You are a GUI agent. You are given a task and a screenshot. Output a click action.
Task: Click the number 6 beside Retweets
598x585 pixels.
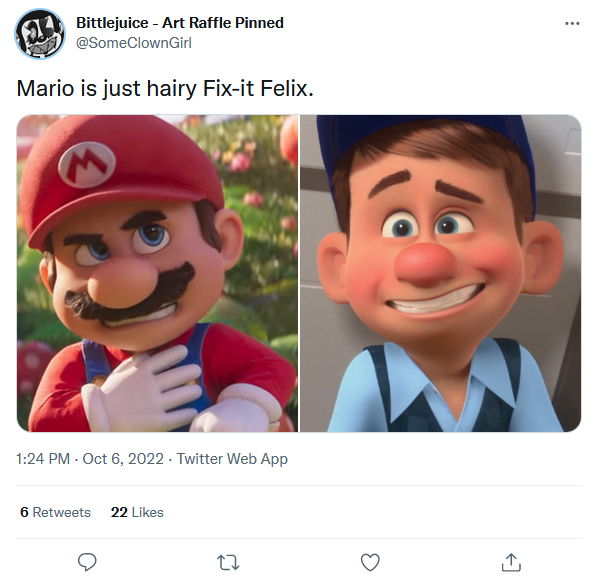pyautogui.click(x=24, y=512)
